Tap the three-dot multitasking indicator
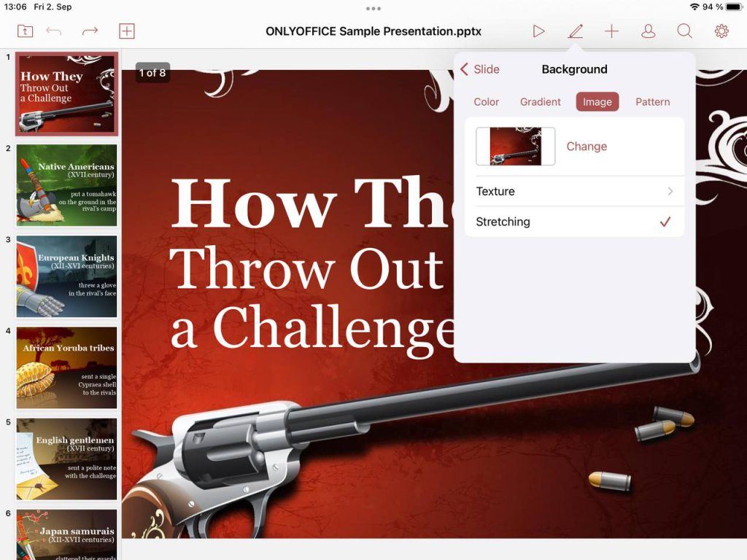 pyautogui.click(x=373, y=9)
